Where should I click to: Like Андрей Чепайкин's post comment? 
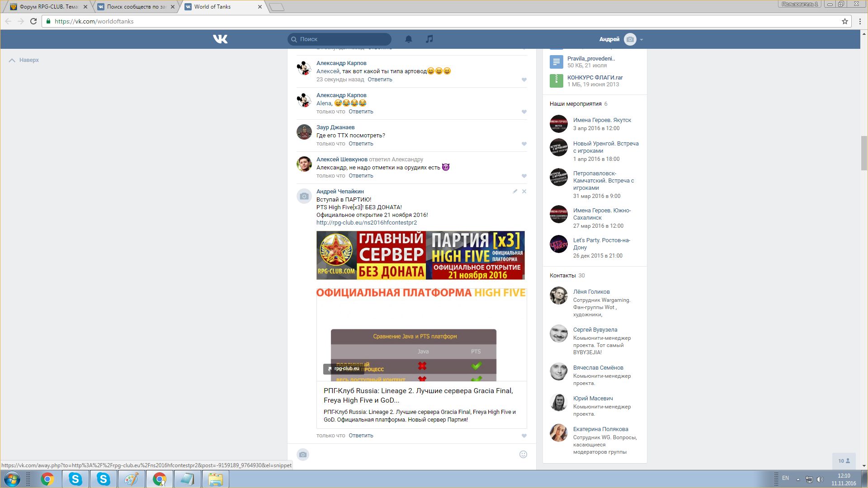524,436
